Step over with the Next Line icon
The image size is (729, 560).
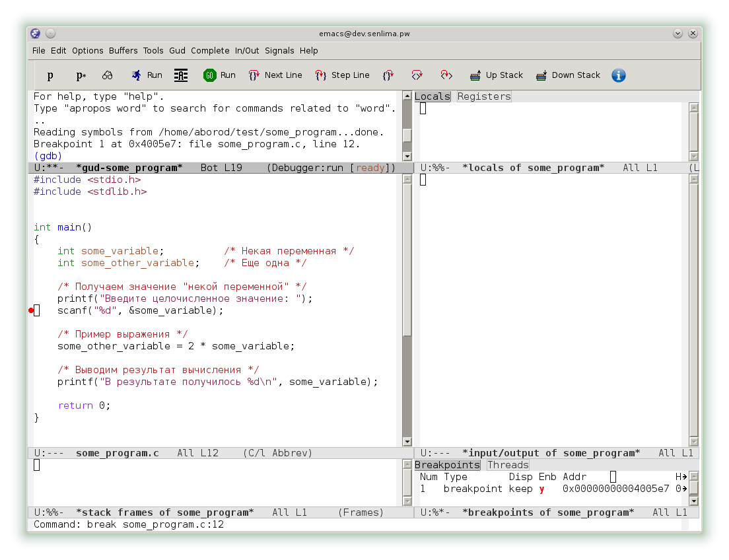(x=254, y=75)
